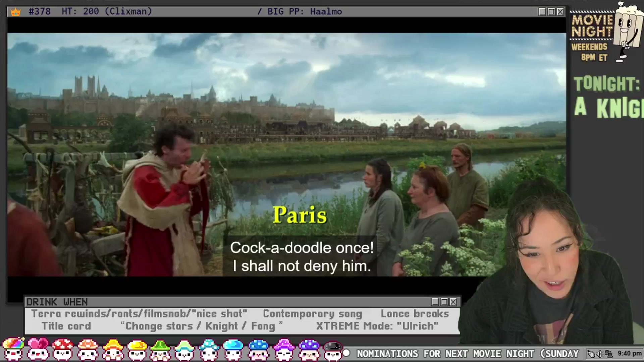The width and height of the screenshot is (644, 362).
Task: Click the orange crown icon in title bar
Action: [15, 12]
